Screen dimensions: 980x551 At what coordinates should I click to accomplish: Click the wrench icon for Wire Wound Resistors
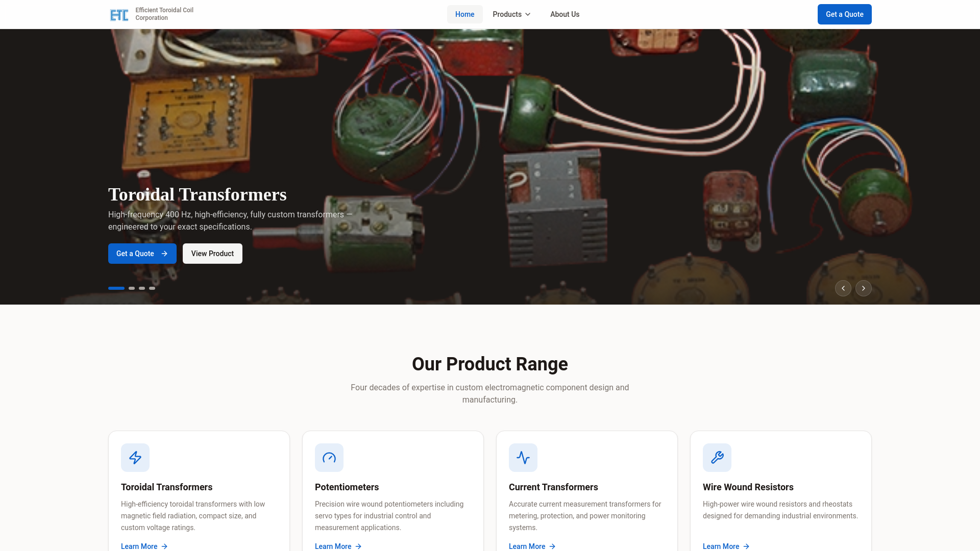pos(717,458)
